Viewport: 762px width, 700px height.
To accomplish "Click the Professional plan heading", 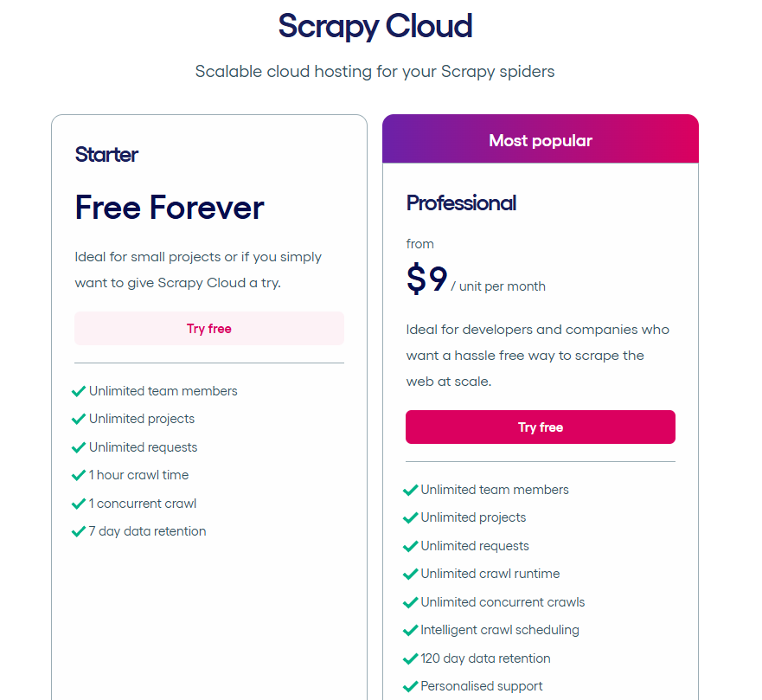I will click(x=461, y=202).
